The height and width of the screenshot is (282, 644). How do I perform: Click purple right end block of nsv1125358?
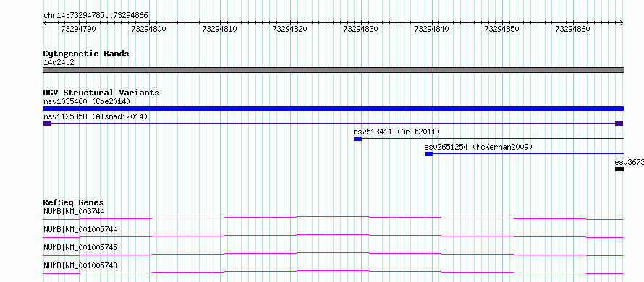pos(619,124)
